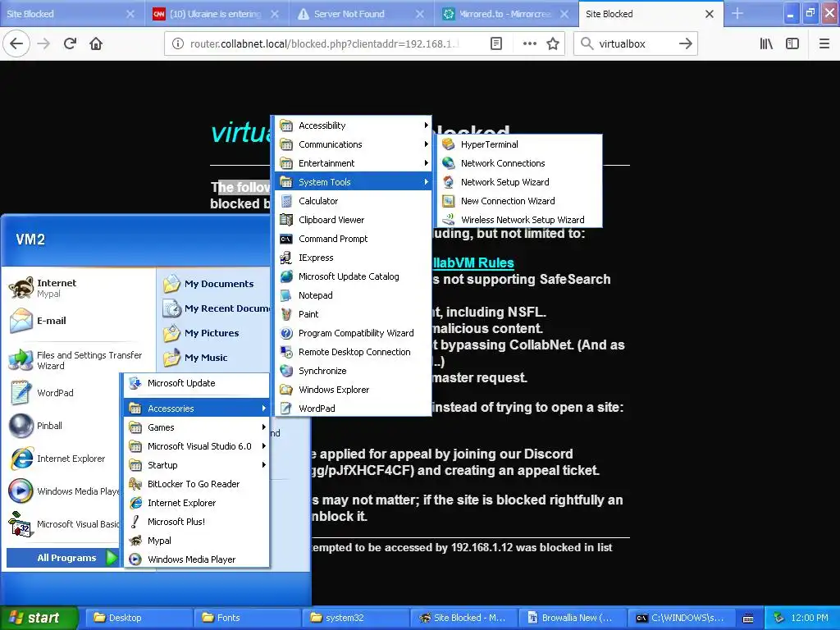Expand the Accessibility submenu
This screenshot has width=840, height=630.
pyautogui.click(x=354, y=126)
